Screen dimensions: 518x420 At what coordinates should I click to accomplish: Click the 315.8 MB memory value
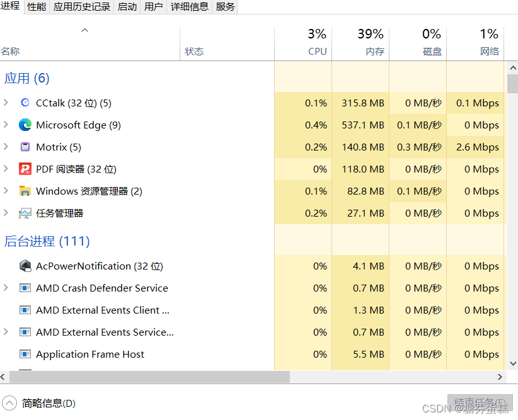pyautogui.click(x=363, y=103)
